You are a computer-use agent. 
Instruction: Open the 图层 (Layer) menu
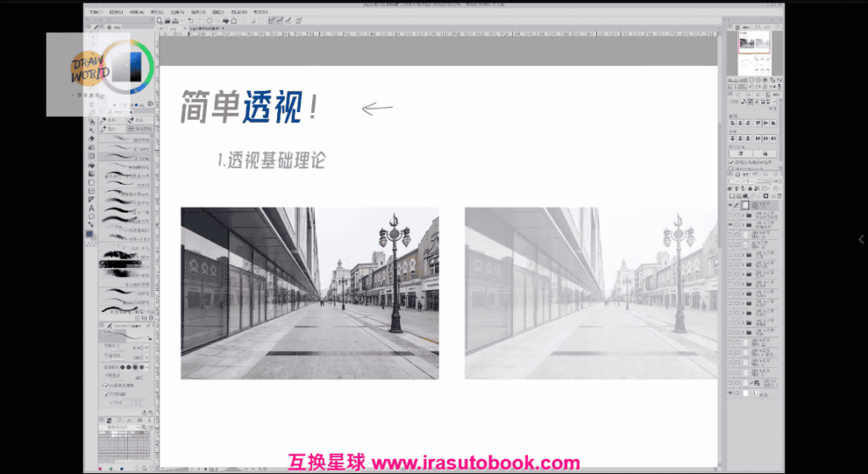pyautogui.click(x=157, y=12)
